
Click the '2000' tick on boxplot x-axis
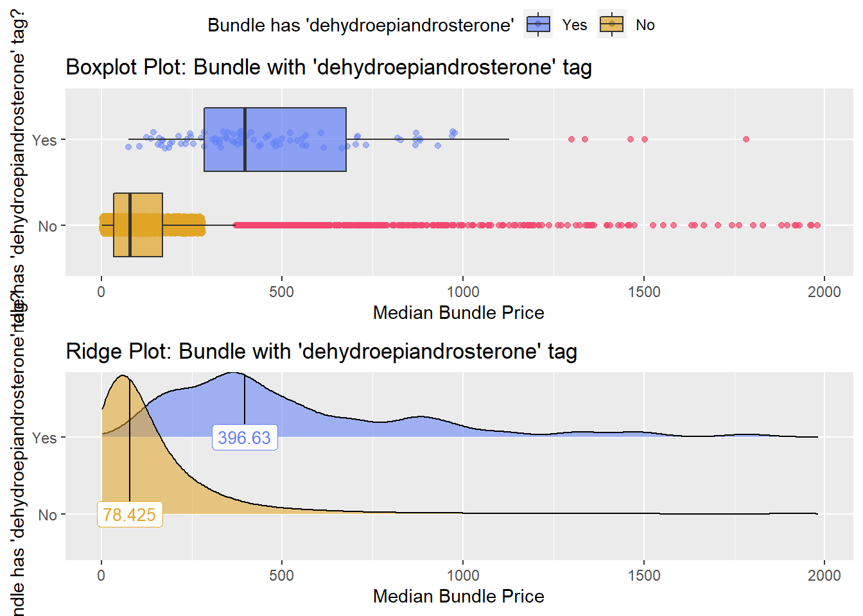click(x=824, y=292)
